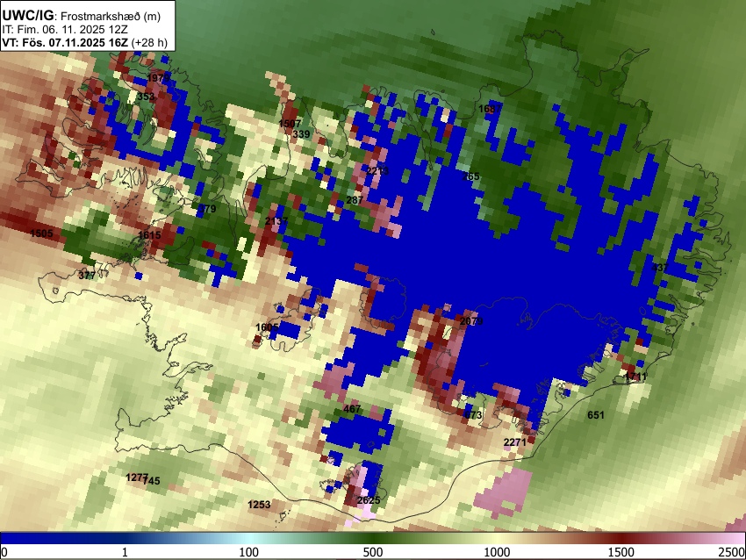
Task: Click the color scale label 1500
Action: coord(621,552)
